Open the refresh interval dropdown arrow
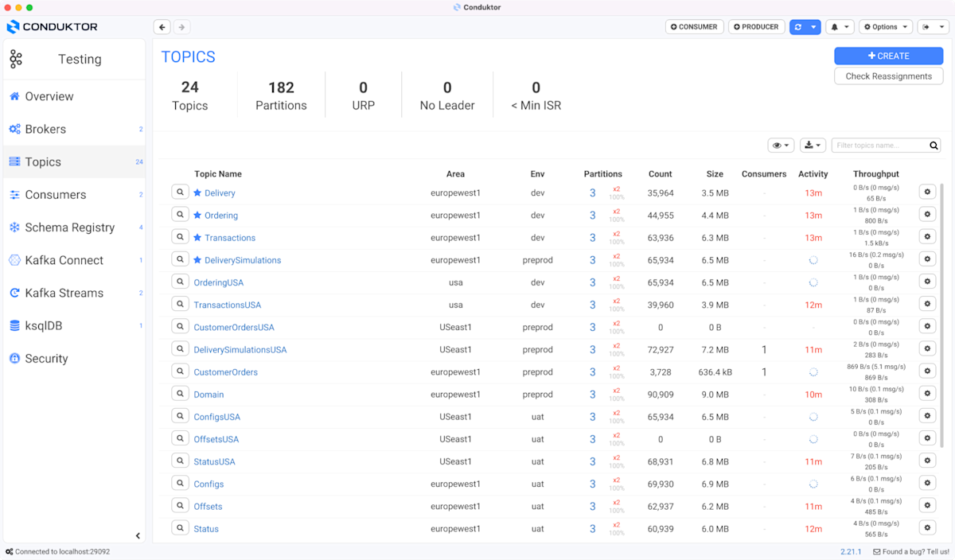Screen dimensions: 955x560 click(813, 27)
